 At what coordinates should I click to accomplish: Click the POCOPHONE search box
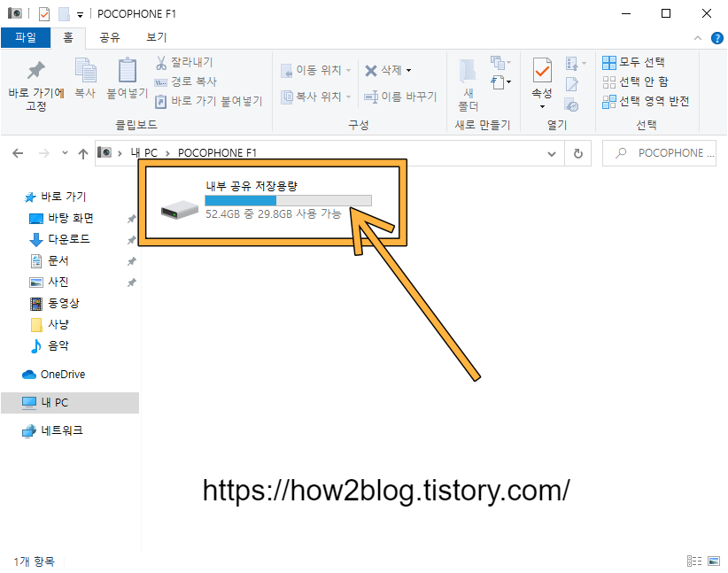coord(659,152)
